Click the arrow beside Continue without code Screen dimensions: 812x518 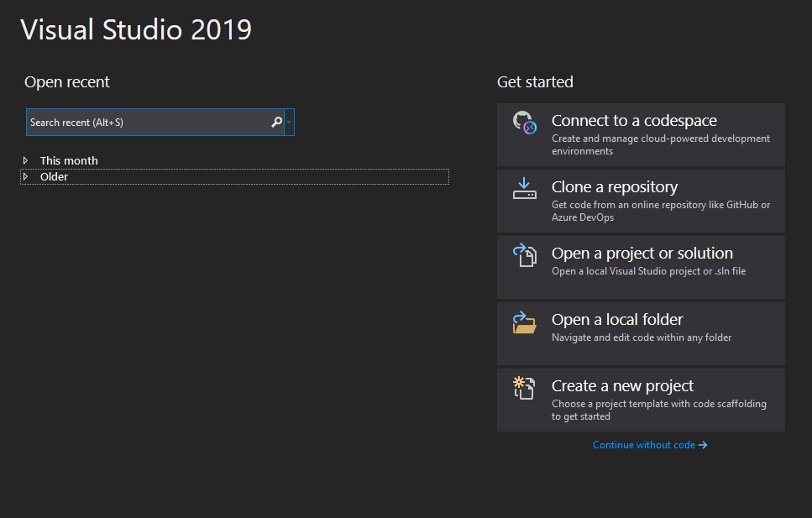[x=703, y=445]
